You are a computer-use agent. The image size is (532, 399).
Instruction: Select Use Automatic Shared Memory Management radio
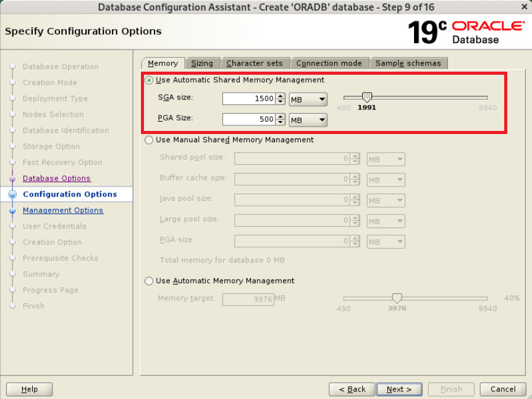pyautogui.click(x=149, y=80)
